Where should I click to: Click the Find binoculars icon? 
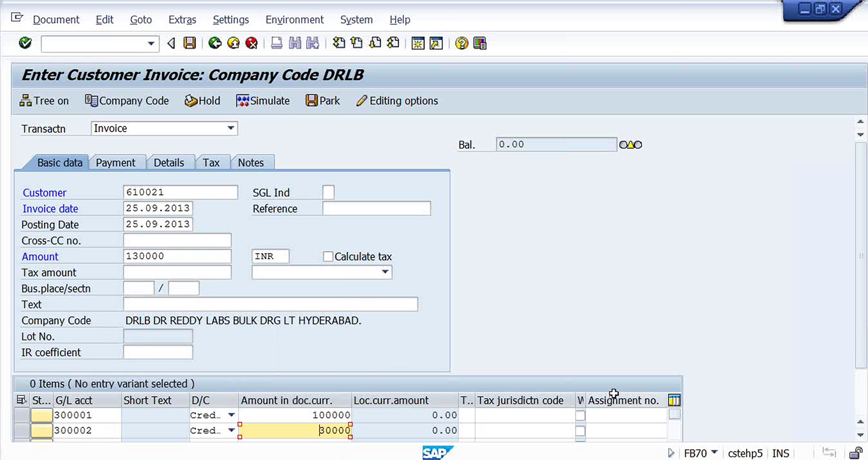click(294, 43)
